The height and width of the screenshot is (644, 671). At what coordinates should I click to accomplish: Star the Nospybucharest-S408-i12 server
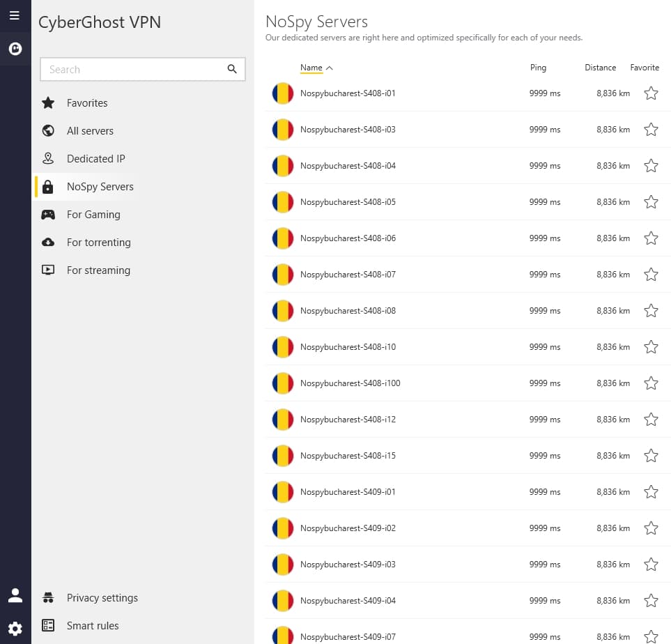click(651, 419)
